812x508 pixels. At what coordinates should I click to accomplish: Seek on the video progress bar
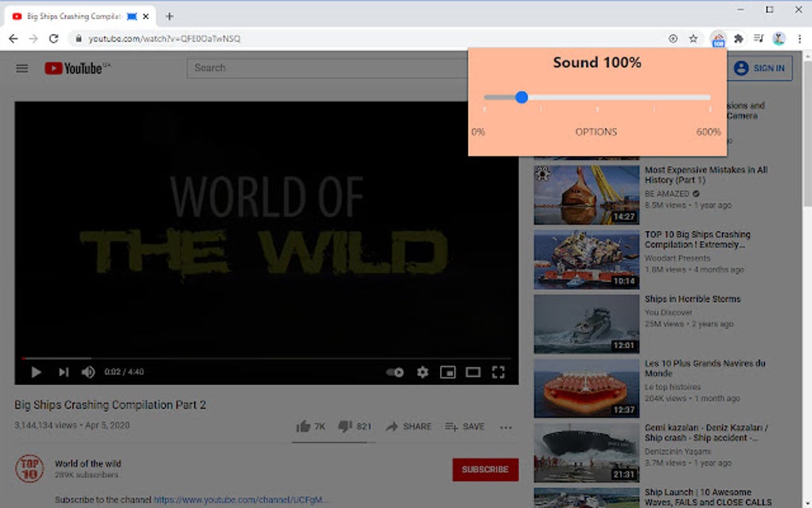tap(266, 358)
